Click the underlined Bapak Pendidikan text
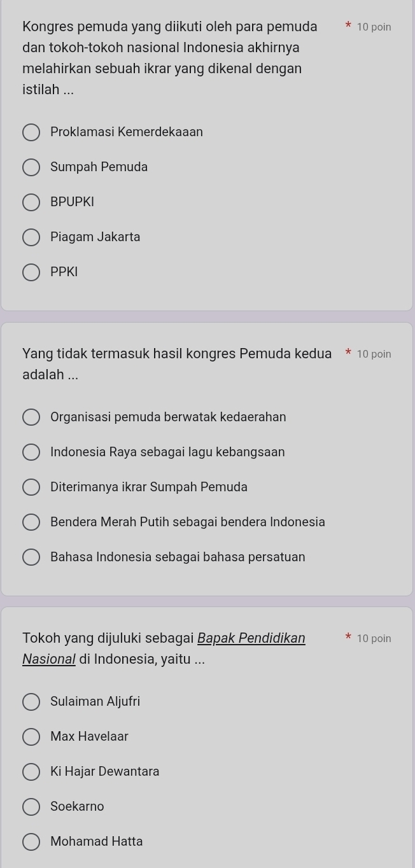415x868 pixels. tap(251, 638)
